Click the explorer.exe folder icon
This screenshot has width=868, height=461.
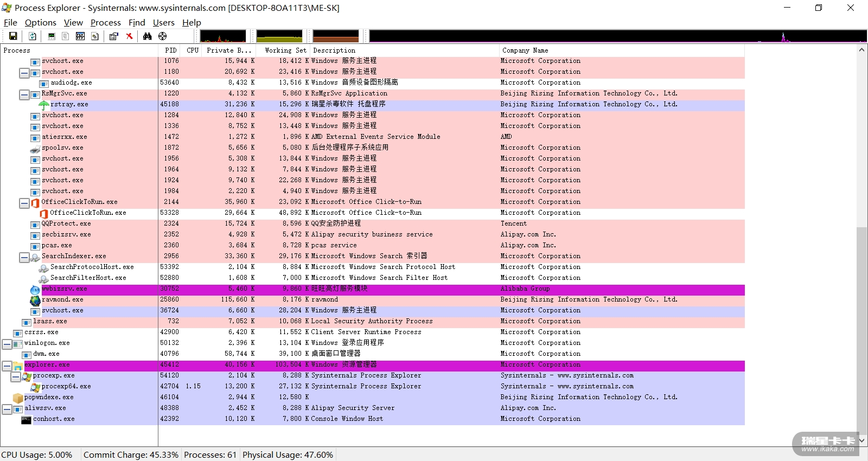point(18,366)
